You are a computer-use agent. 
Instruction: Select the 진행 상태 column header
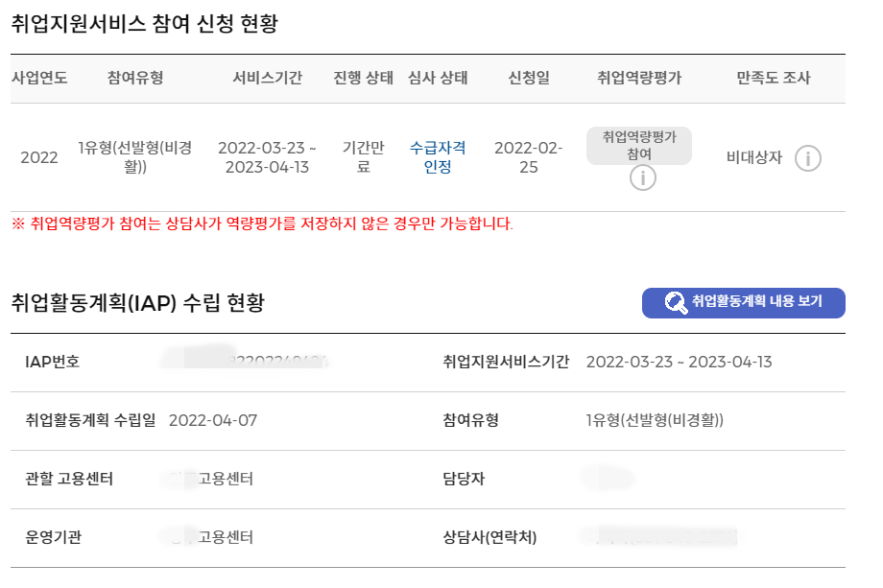coord(363,78)
